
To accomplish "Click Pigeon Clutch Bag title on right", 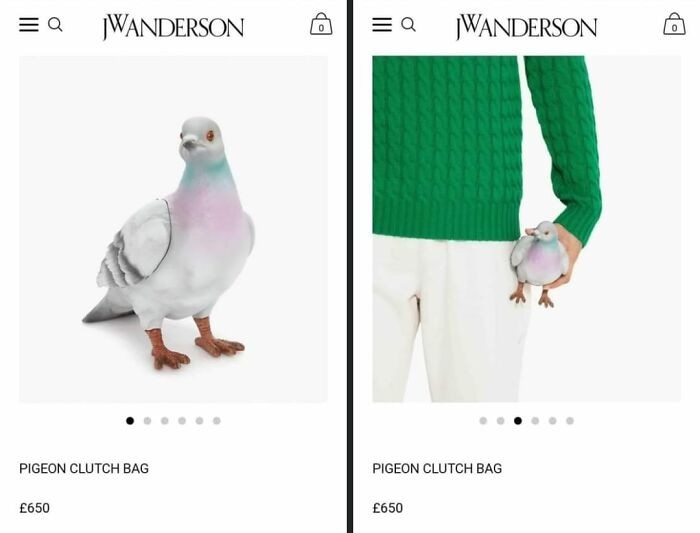I will tap(437, 468).
